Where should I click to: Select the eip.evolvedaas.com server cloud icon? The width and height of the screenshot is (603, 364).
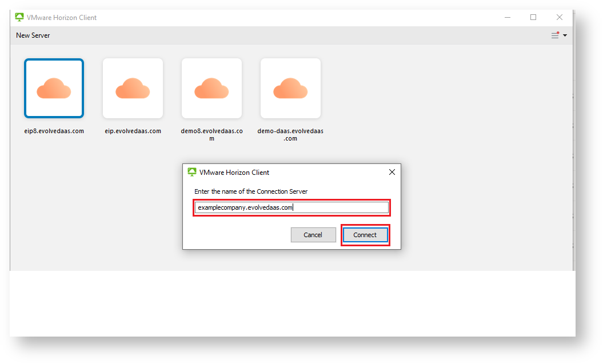[133, 89]
